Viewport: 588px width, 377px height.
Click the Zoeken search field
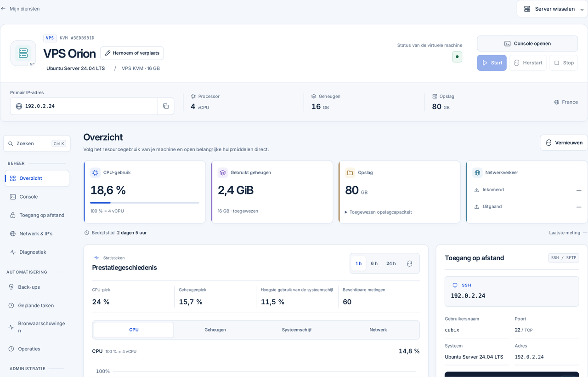37,143
